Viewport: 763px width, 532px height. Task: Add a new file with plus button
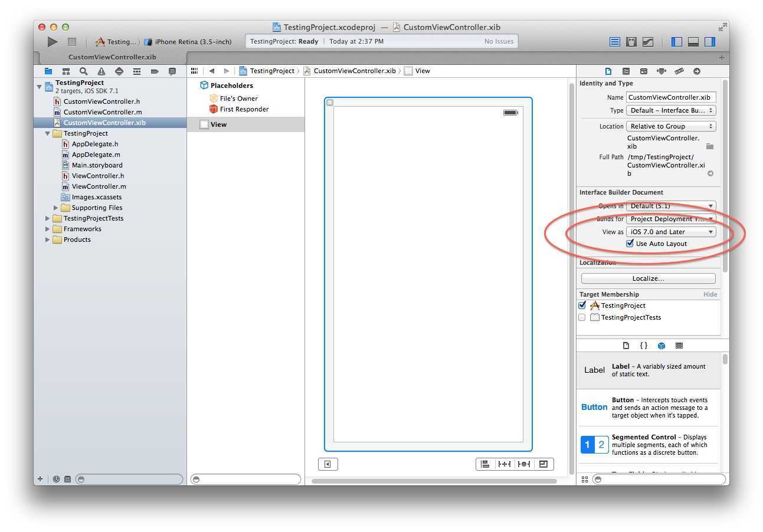coord(40,480)
